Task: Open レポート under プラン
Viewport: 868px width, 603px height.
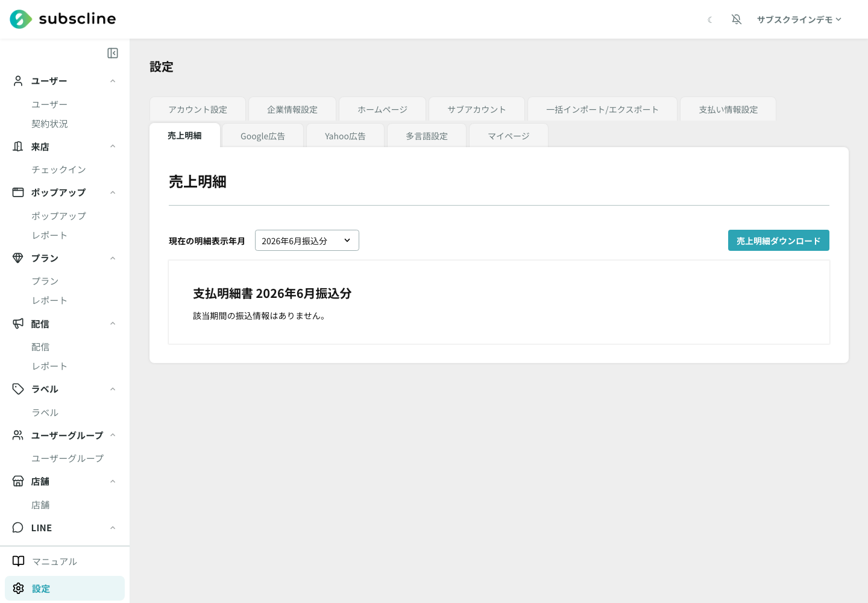Action: pos(49,300)
